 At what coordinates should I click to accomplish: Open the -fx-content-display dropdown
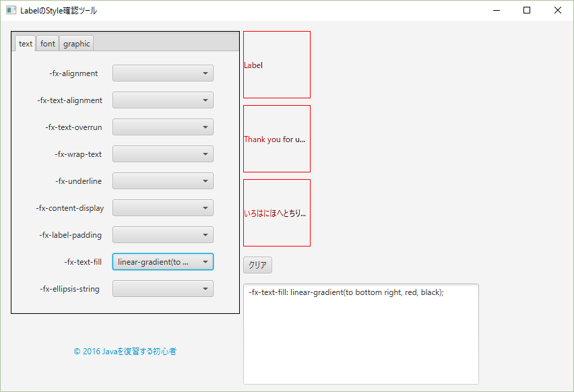pos(162,207)
